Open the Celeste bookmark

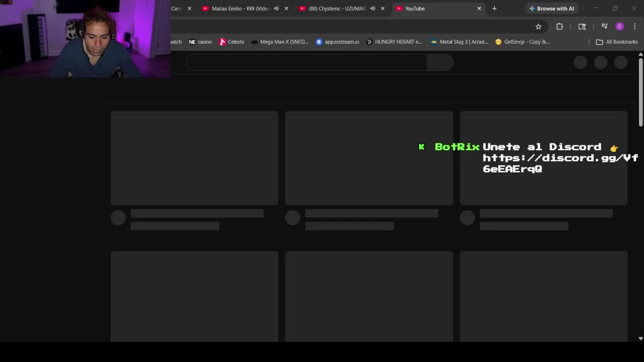click(x=232, y=42)
